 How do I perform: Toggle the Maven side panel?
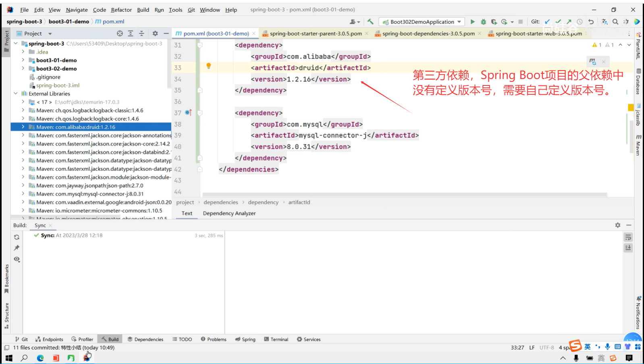tap(638, 145)
